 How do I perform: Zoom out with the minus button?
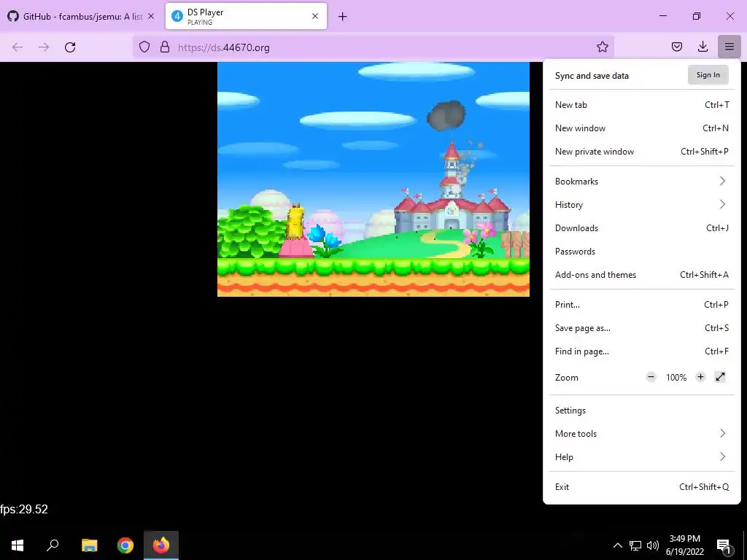point(651,377)
